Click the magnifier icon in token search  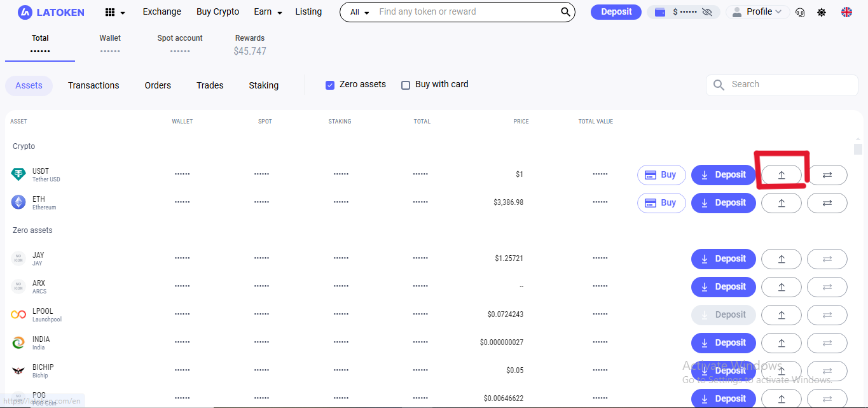[x=565, y=12]
